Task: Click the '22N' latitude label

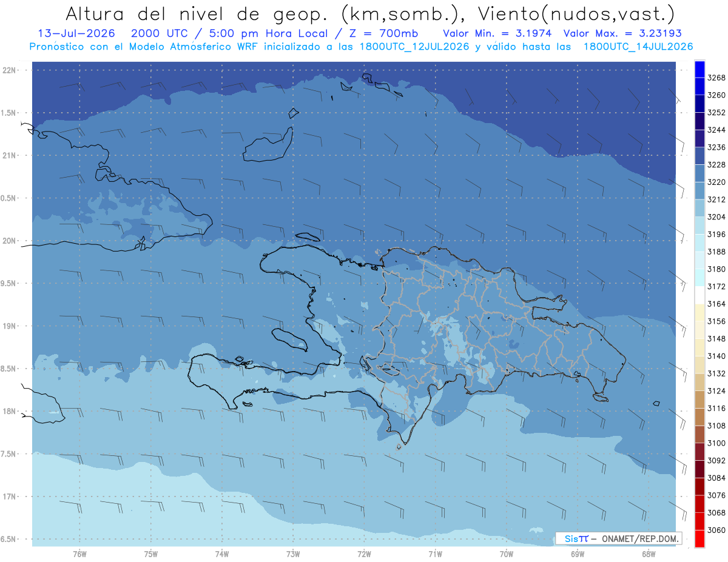Action: click(x=10, y=70)
